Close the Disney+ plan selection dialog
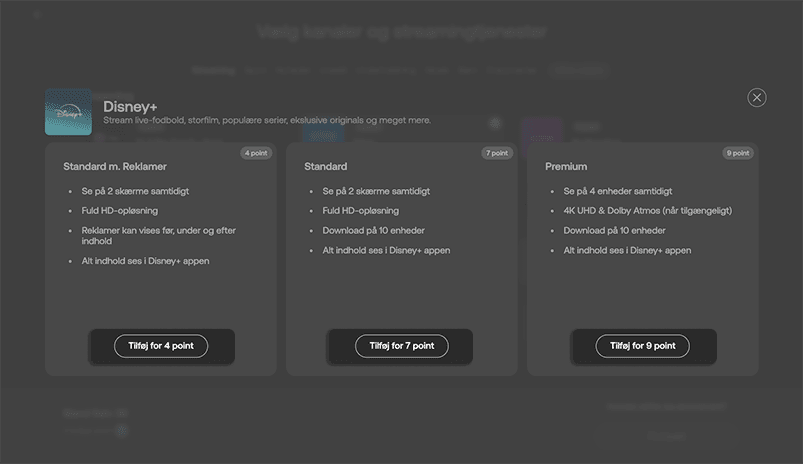This screenshot has width=803, height=464. pyautogui.click(x=757, y=97)
